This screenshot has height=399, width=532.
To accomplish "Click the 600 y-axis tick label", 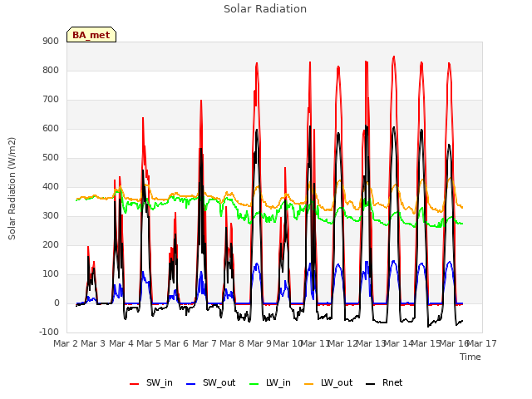I will (51, 129).
